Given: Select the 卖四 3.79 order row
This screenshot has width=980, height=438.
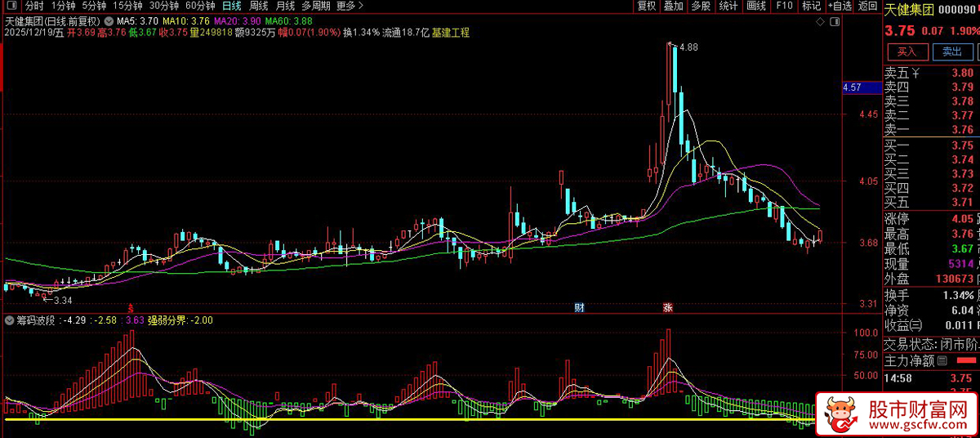Looking at the screenshot, I should click(x=930, y=87).
